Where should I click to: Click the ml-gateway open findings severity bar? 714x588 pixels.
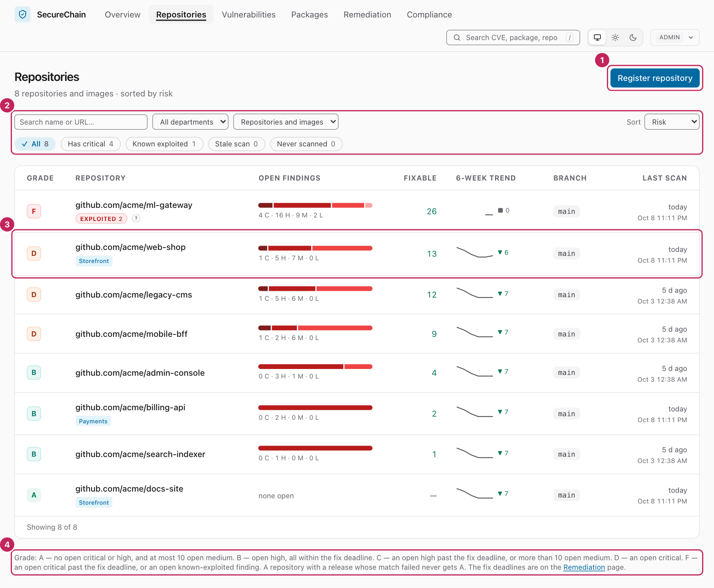315,205
